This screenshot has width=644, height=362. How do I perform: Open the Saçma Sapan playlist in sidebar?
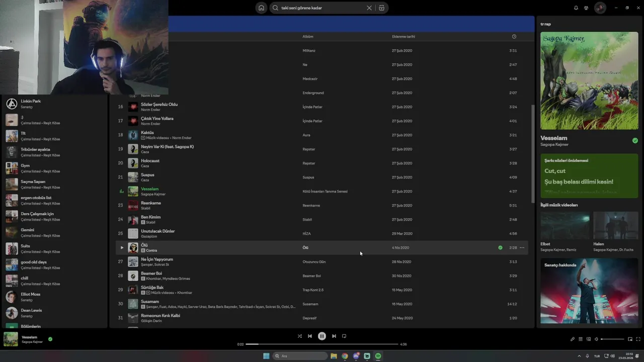(53, 185)
